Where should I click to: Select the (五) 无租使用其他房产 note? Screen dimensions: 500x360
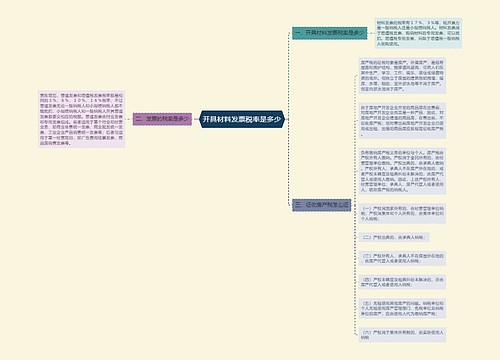tap(402, 308)
